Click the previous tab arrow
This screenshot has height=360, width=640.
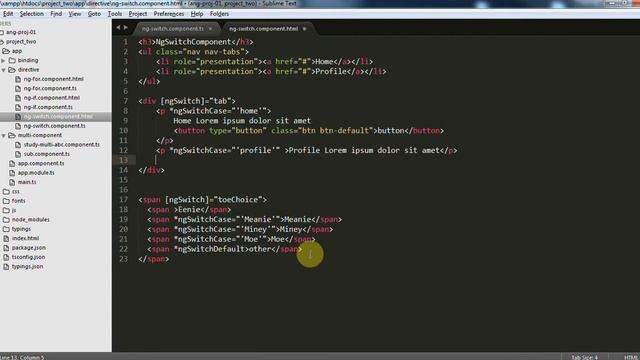(118, 28)
